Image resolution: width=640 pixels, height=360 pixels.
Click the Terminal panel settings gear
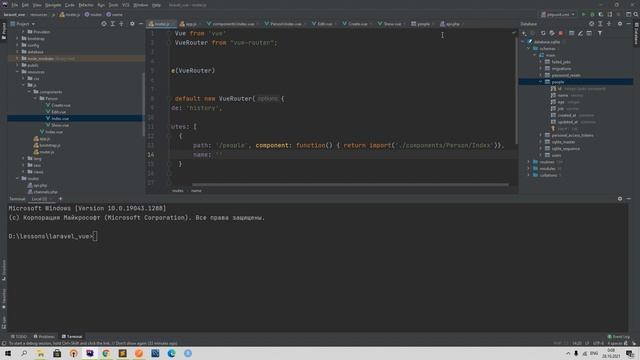(620, 199)
